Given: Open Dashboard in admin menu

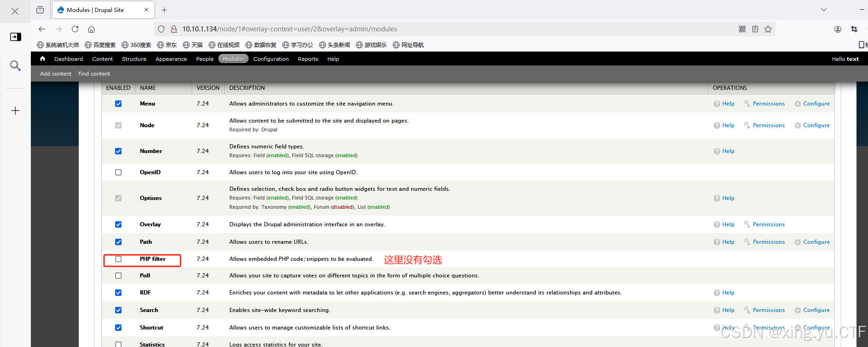Looking at the screenshot, I should click(x=69, y=59).
